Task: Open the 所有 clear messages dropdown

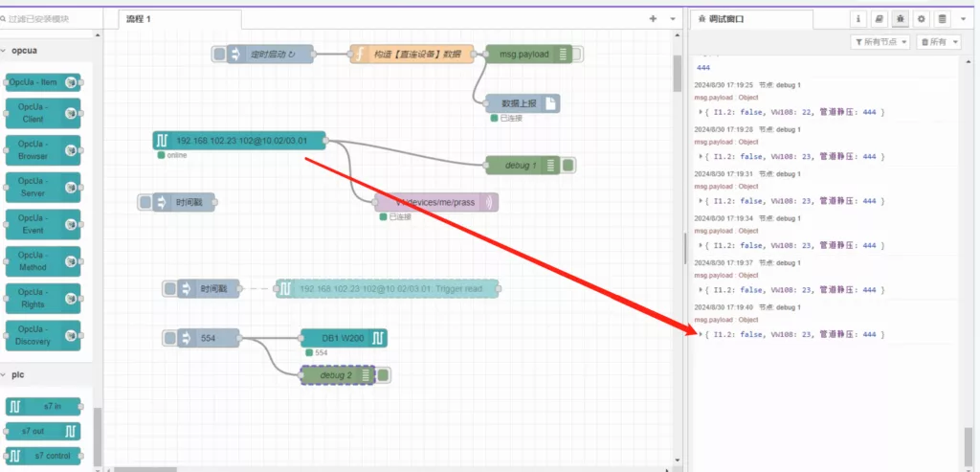Action: coord(938,42)
